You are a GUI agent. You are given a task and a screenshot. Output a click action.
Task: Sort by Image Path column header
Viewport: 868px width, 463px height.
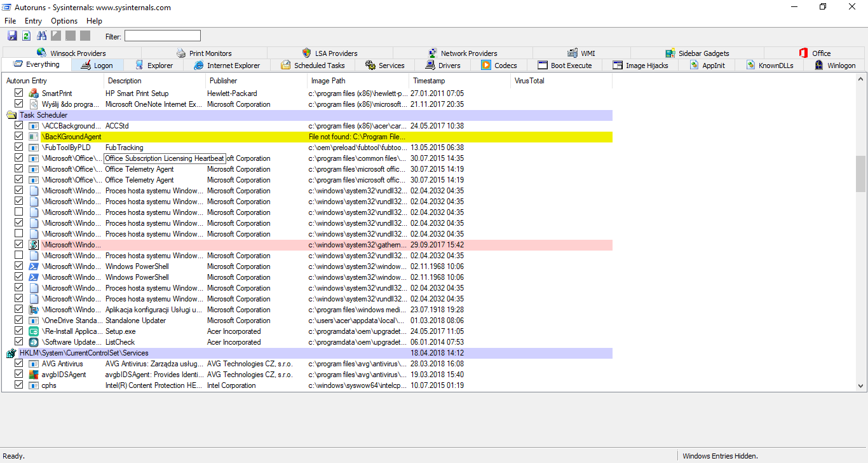(x=358, y=81)
